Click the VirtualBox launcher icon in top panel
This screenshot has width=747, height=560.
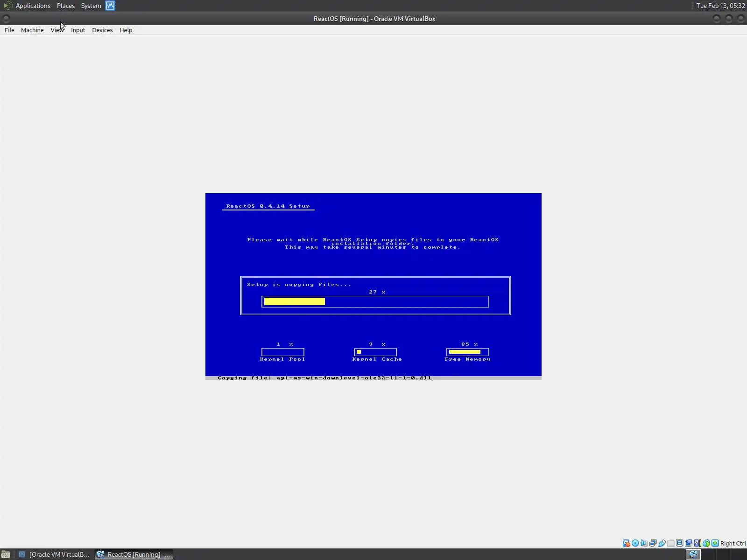pyautogui.click(x=110, y=6)
